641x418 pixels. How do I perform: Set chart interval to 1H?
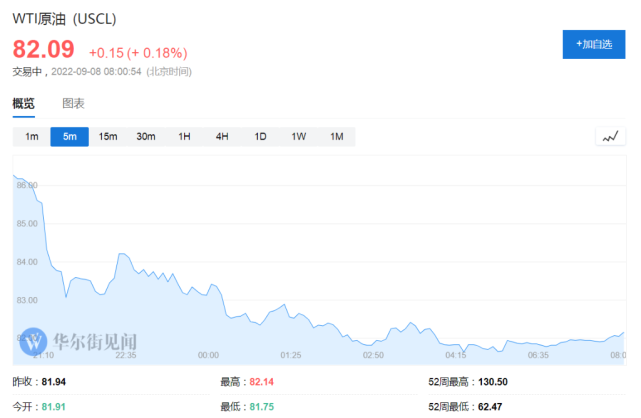click(x=184, y=137)
